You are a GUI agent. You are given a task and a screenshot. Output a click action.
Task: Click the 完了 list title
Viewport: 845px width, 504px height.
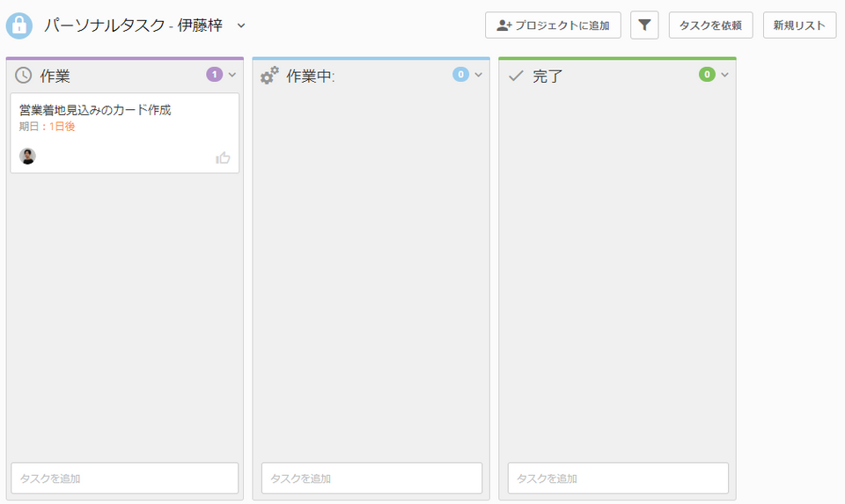coord(547,76)
